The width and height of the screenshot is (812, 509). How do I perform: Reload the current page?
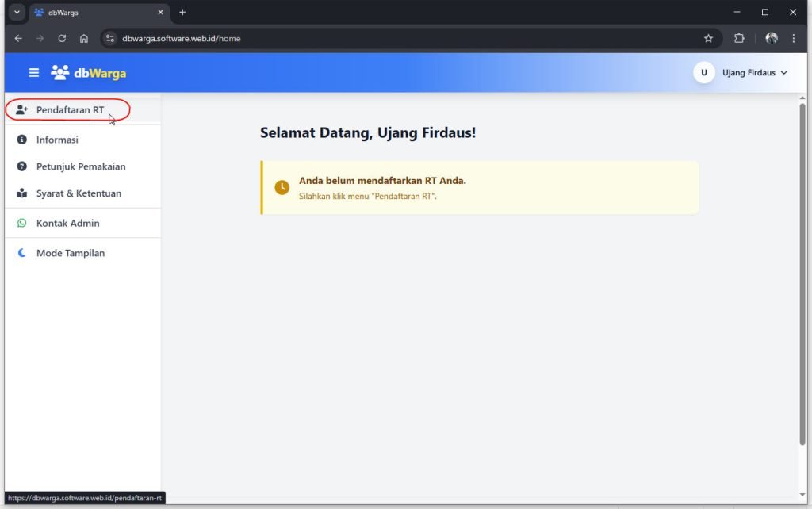coord(62,38)
